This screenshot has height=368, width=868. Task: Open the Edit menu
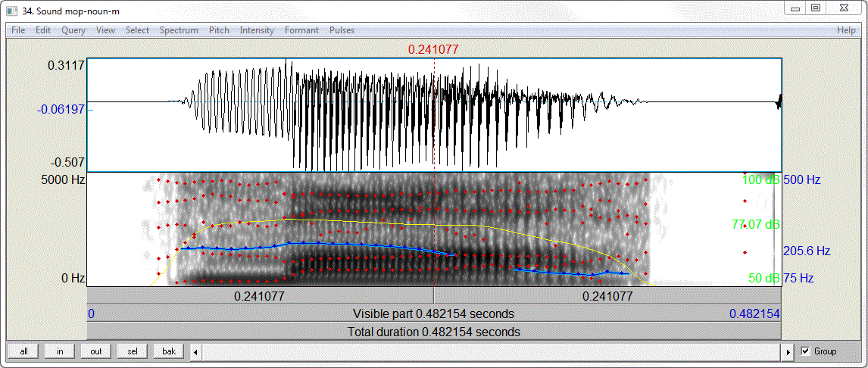click(43, 30)
